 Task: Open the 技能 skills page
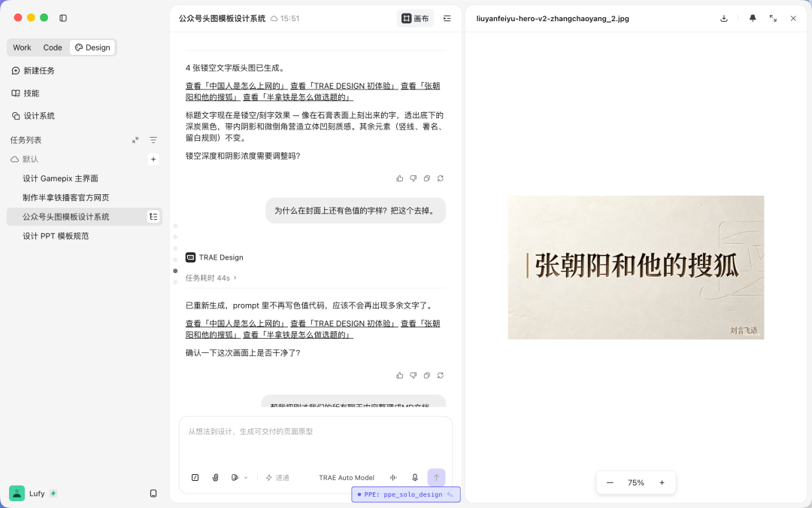[26, 93]
